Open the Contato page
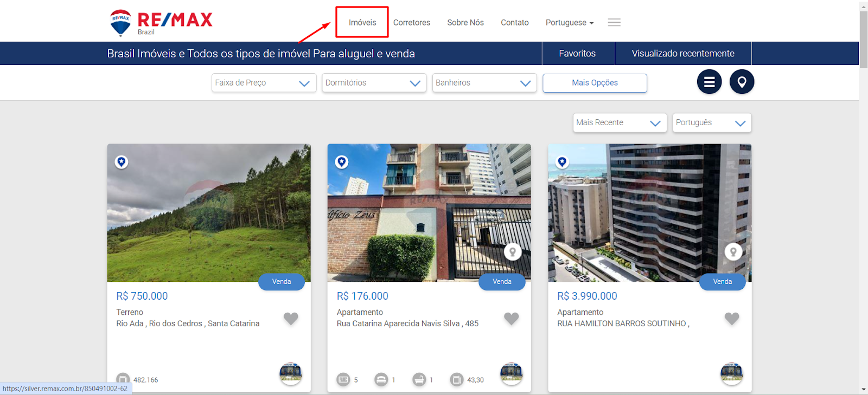868x395 pixels. 515,23
